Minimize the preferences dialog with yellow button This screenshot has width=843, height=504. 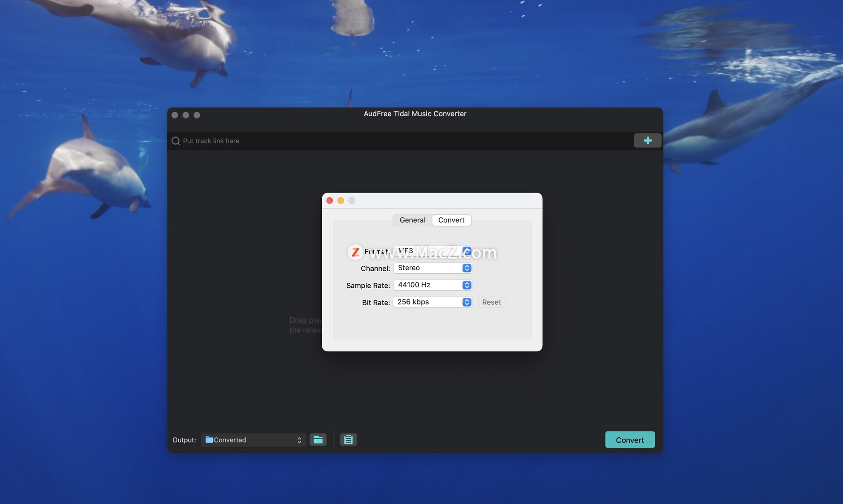[x=341, y=200]
